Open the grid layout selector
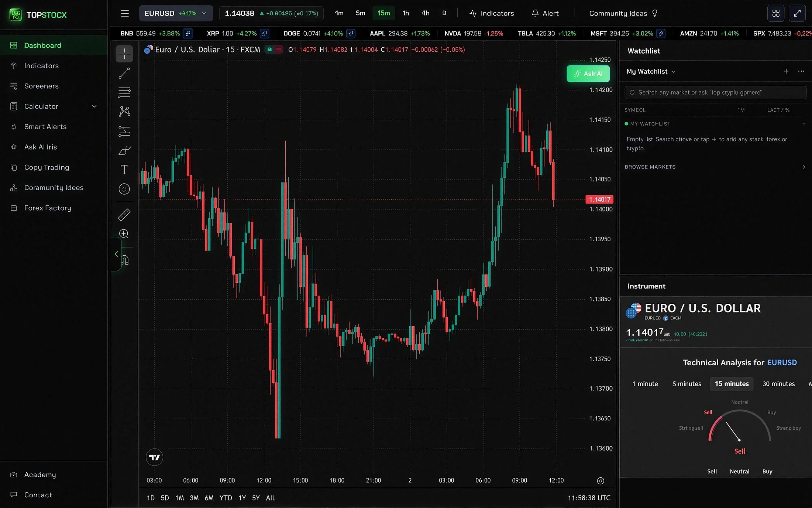The image size is (812, 508). pos(776,13)
